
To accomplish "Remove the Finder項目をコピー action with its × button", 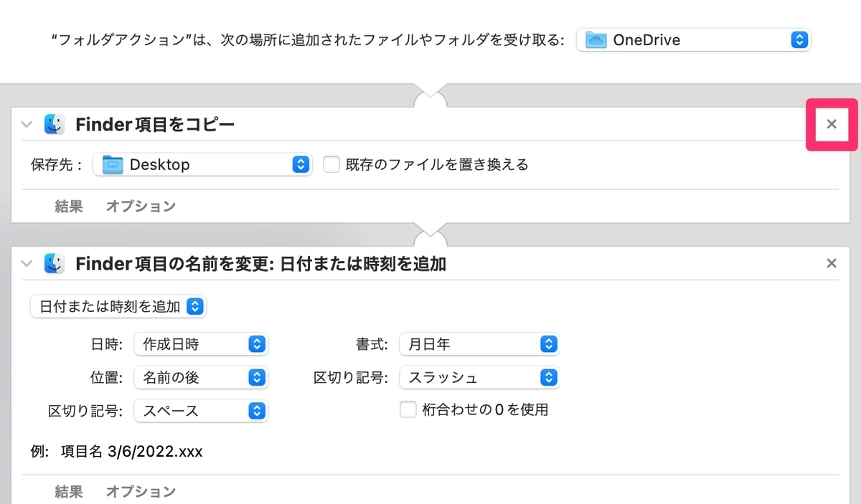I will coord(831,124).
